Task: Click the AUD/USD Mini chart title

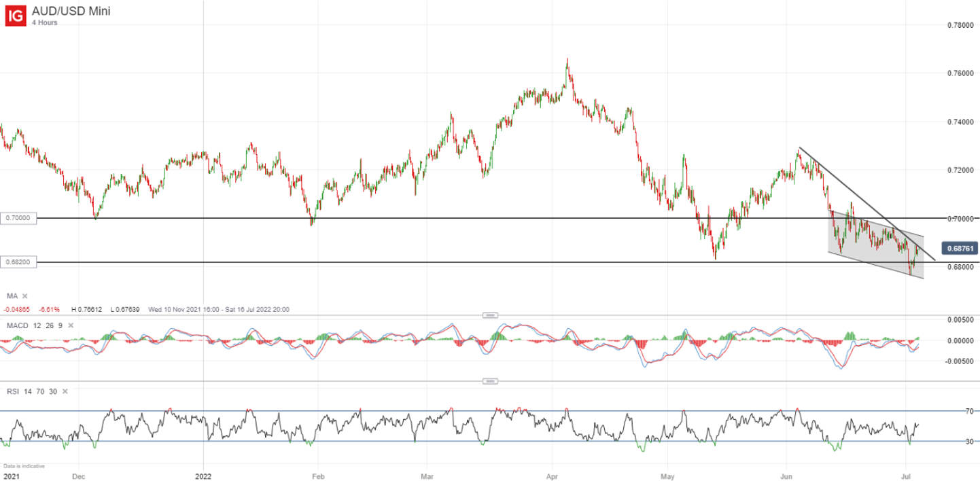Action: (71, 11)
